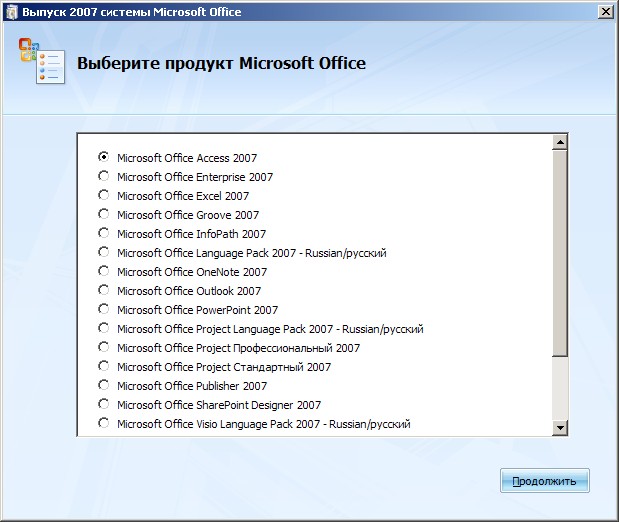The height and width of the screenshot is (522, 619).
Task: Click the scroll up arrow of product list
Action: 560,142
